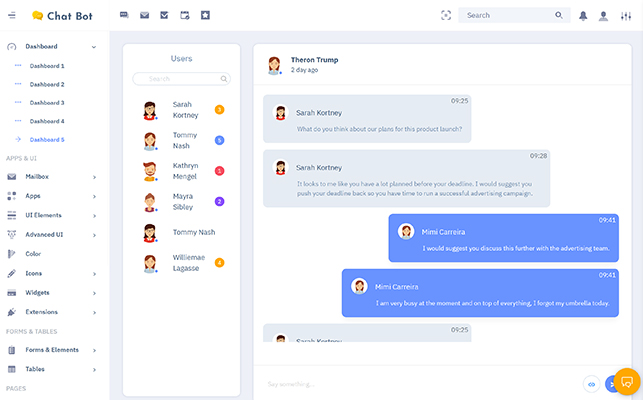Open the Color sidebar item
Screen dimensions: 643x400
(x=33, y=254)
